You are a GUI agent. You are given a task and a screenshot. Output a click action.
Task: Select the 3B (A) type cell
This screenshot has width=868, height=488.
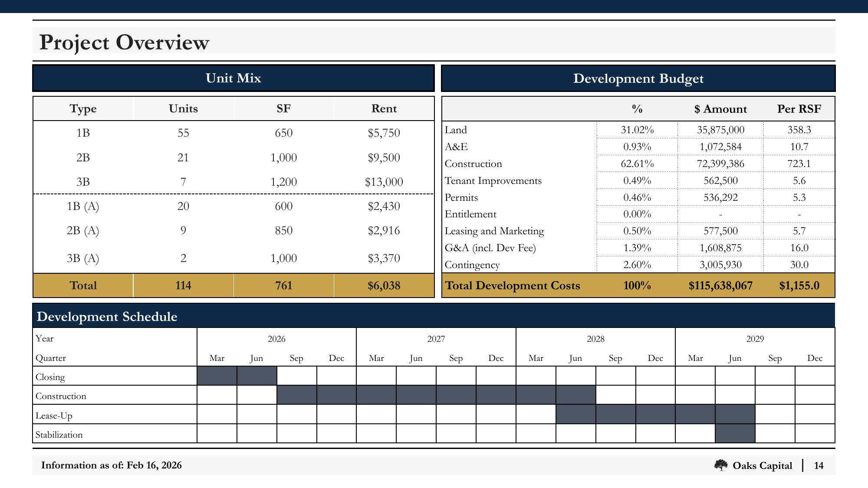tap(83, 258)
